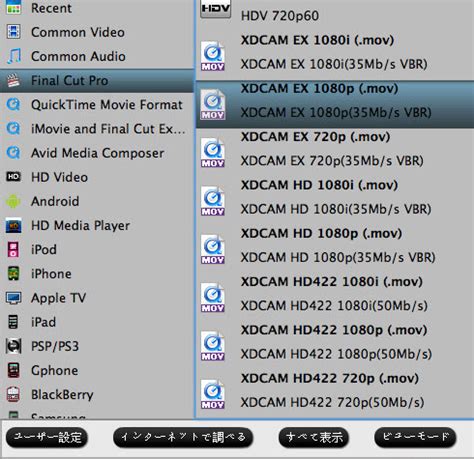The image size is (474, 459).
Task: Click MOV icon for XDCAM EX 720p
Action: (x=213, y=153)
